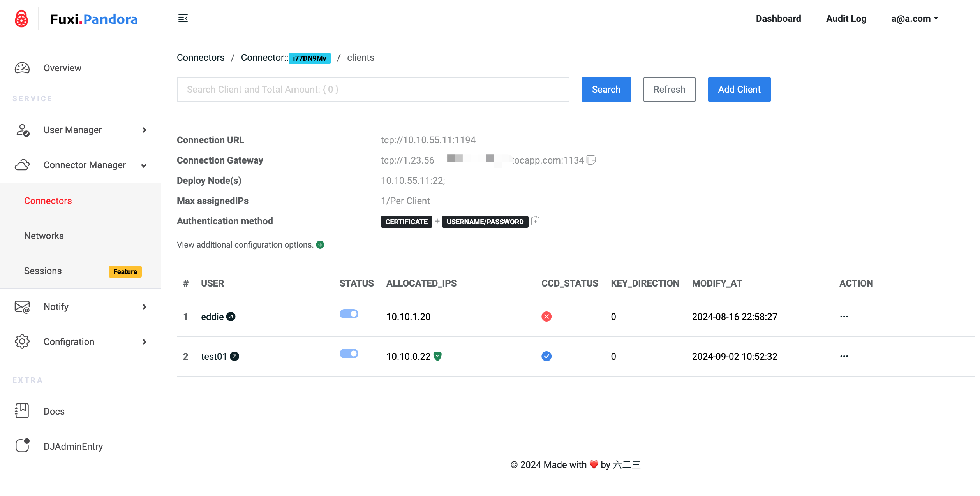Screen dimensions: 980x496
Task: Click the green down-arrow for additional options
Action: (320, 244)
